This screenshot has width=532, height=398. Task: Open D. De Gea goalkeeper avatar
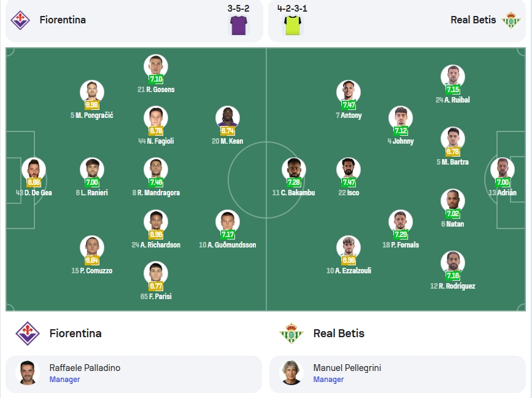(34, 170)
